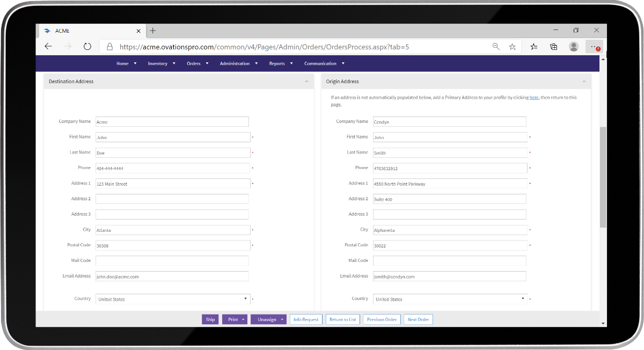644x350 pixels.
Task: Click origin Mail Code field
Action: pyautogui.click(x=450, y=261)
